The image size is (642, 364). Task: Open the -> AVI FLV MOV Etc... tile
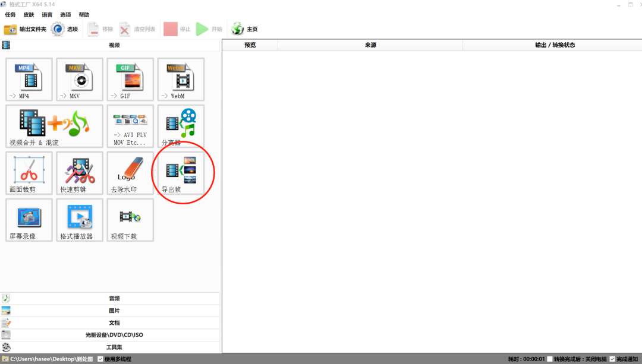[x=130, y=126]
